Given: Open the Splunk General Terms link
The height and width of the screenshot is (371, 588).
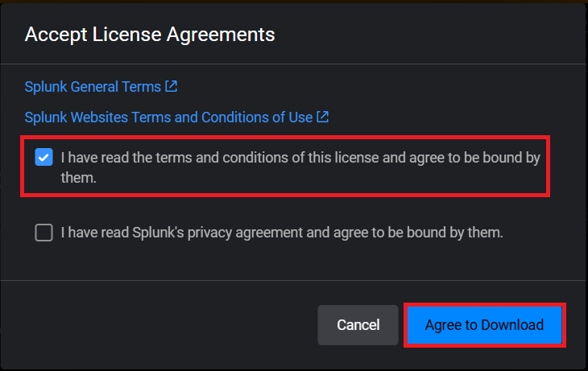Looking at the screenshot, I should [x=93, y=86].
